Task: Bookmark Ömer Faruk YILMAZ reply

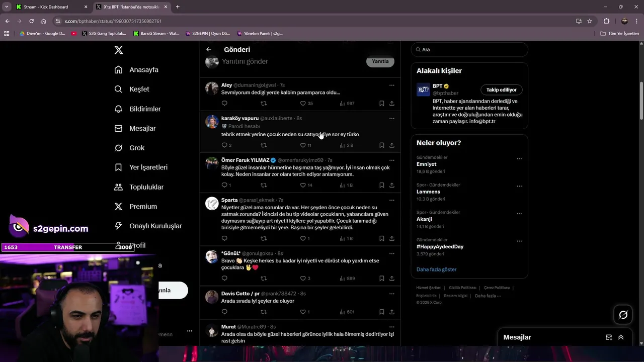Action: tap(381, 185)
